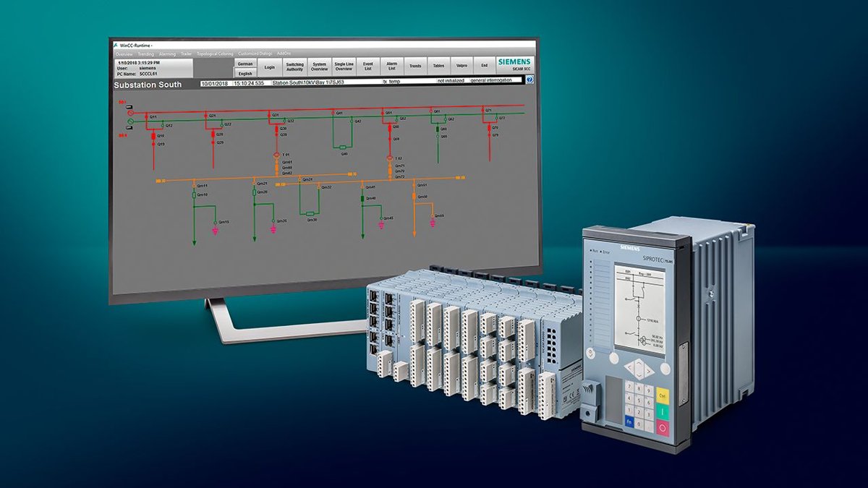
Task: Click numeric key 0 on SIPROTEC keypad
Action: click(639, 424)
